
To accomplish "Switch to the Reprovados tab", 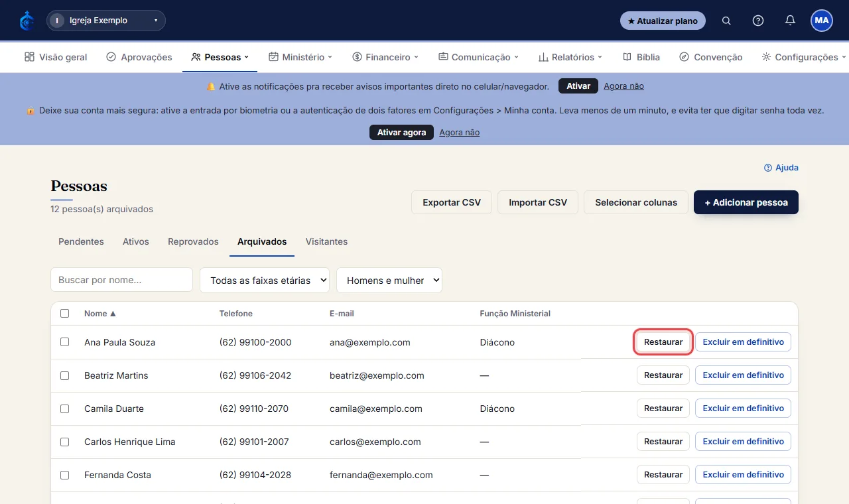I will click(x=193, y=241).
